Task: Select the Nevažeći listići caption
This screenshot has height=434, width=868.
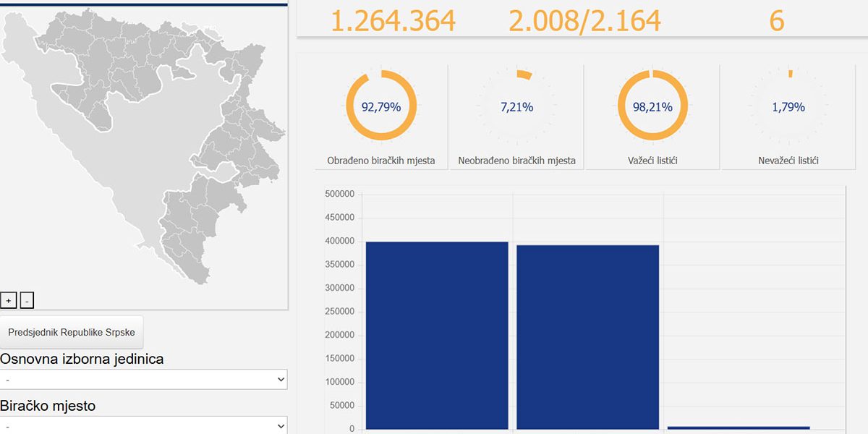Action: pos(788,161)
